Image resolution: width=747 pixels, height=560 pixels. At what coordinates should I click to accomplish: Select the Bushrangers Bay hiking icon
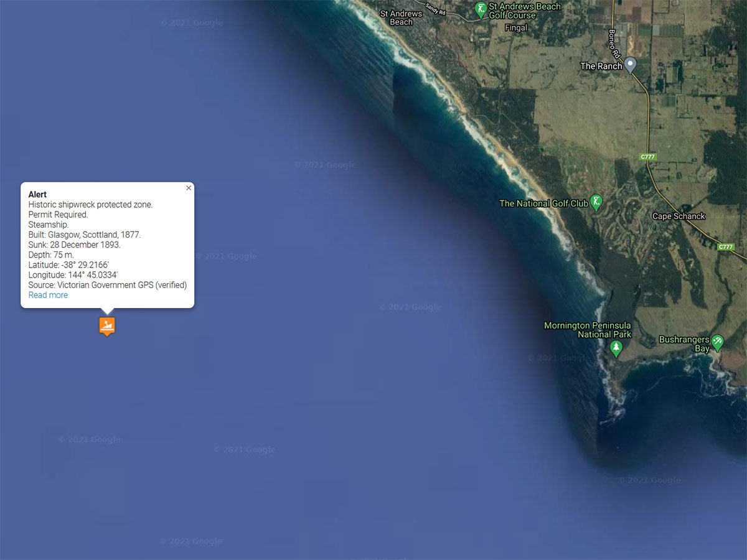coord(718,342)
